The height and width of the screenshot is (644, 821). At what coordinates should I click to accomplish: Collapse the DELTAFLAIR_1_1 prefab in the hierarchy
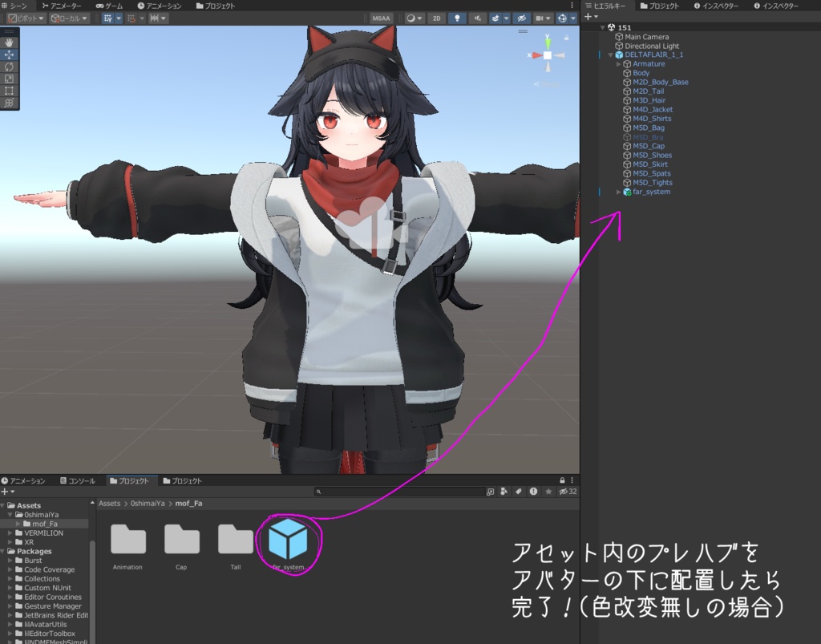click(611, 55)
